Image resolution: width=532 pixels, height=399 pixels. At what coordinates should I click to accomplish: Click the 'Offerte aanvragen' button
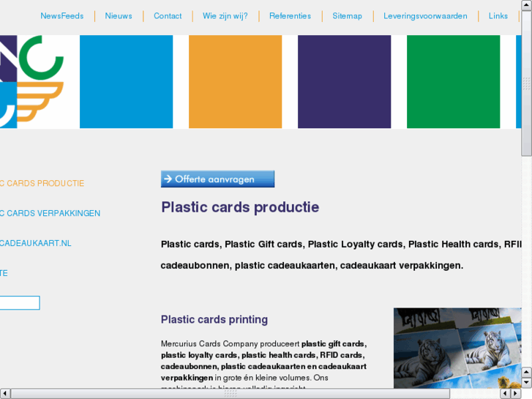pyautogui.click(x=218, y=179)
